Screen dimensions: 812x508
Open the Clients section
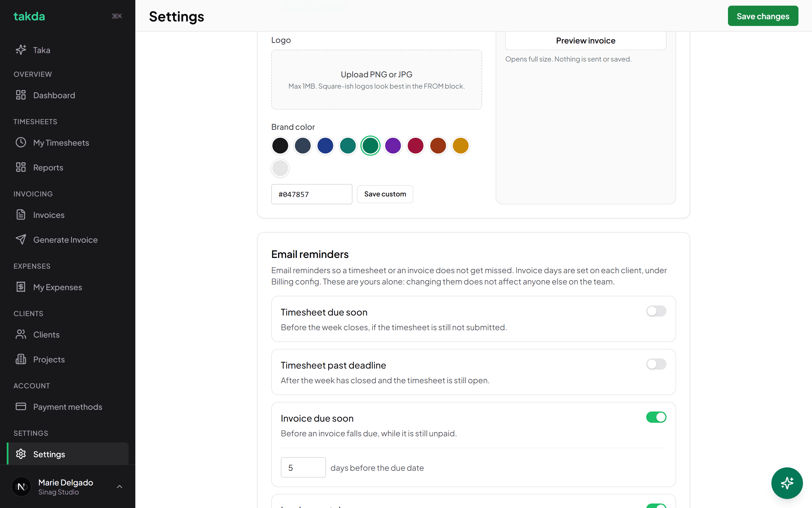pos(68,334)
